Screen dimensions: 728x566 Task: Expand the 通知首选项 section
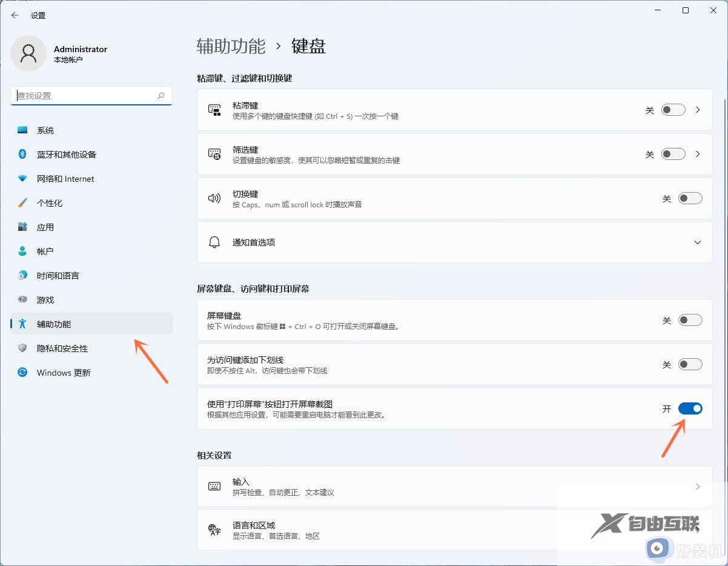(x=697, y=242)
